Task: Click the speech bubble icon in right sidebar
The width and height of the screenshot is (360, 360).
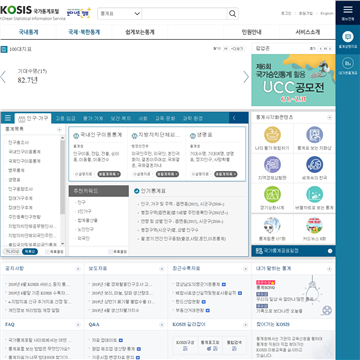Action: [348, 36]
